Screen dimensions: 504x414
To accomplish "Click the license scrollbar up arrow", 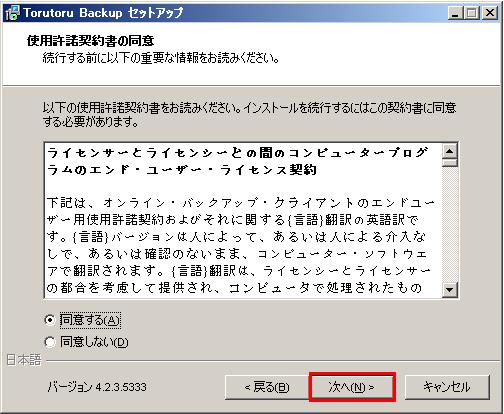I will pyautogui.click(x=450, y=151).
